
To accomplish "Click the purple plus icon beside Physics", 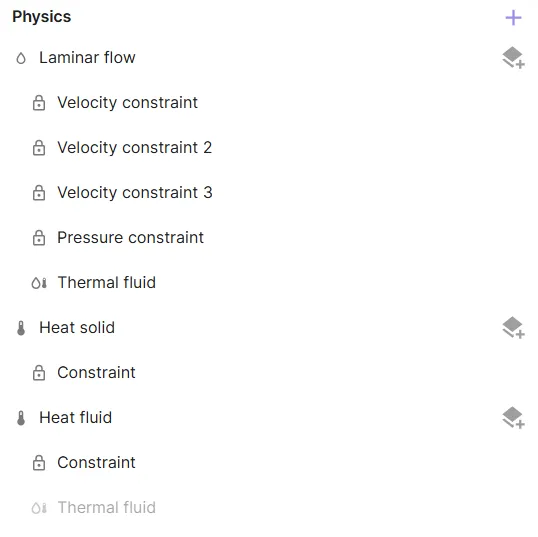I will (x=513, y=18).
